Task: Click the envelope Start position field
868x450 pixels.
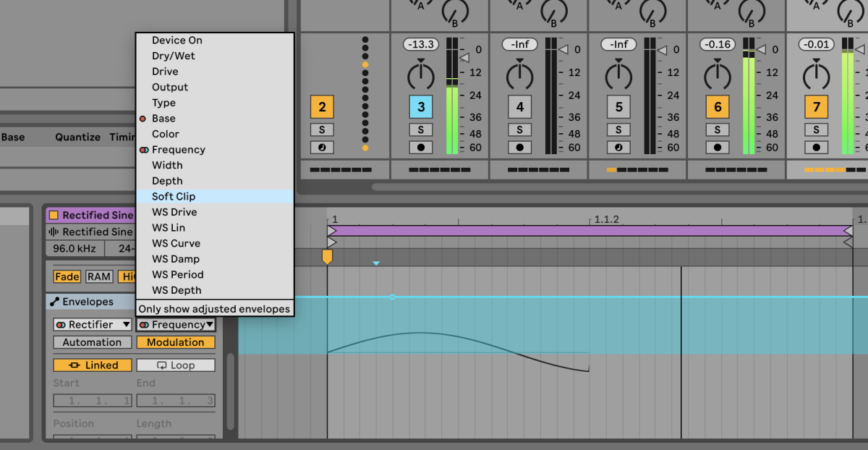Action: [93, 401]
